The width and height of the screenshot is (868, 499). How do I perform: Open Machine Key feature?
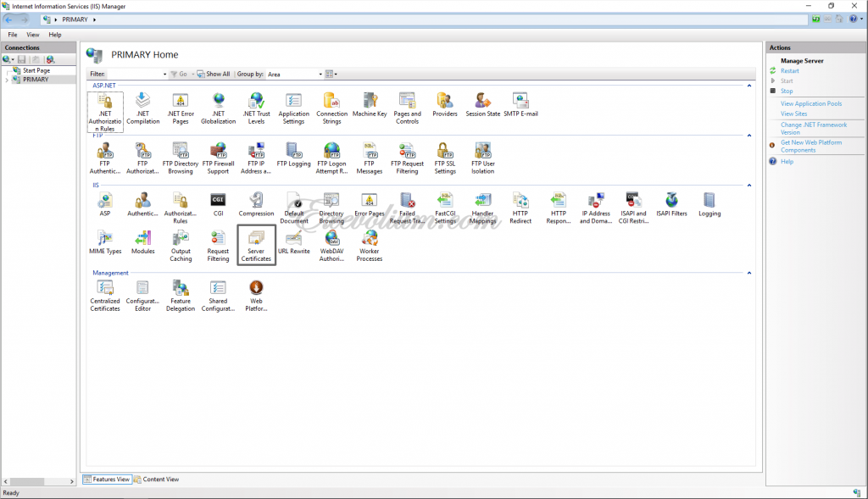(x=370, y=105)
